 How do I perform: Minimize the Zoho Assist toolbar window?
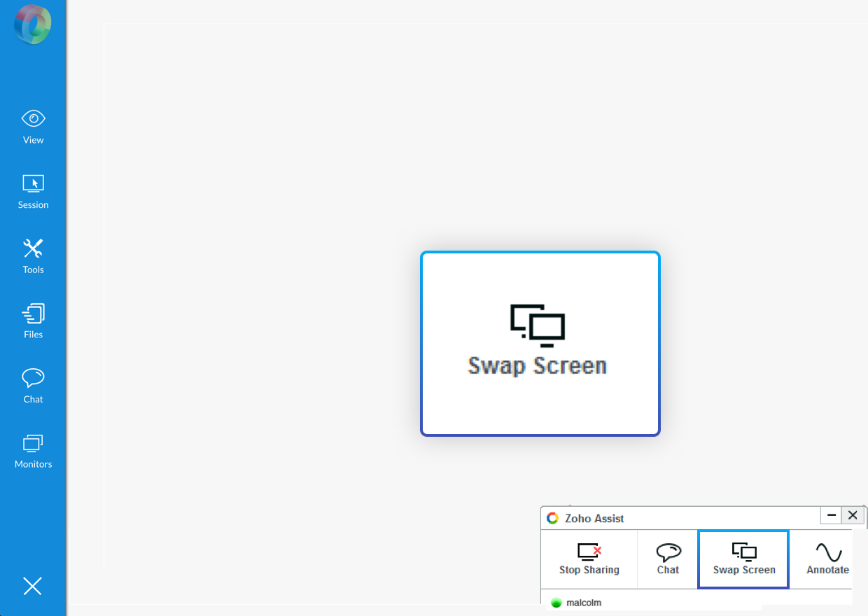[832, 515]
